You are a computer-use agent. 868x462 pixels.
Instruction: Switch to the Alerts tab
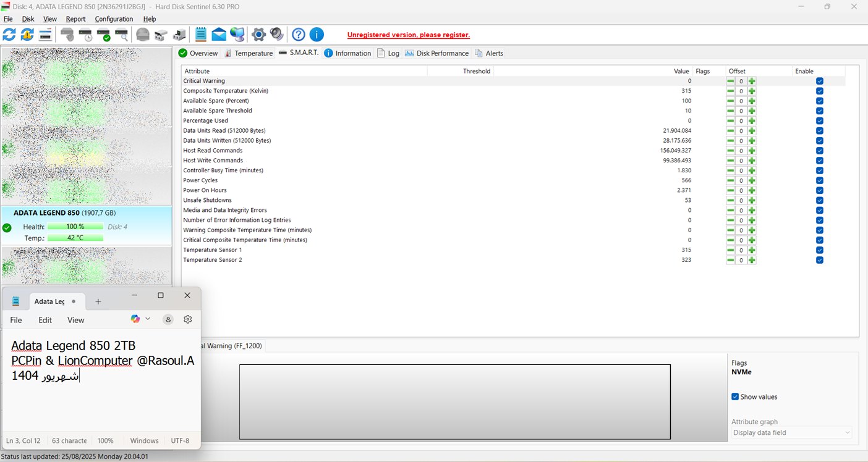point(489,53)
